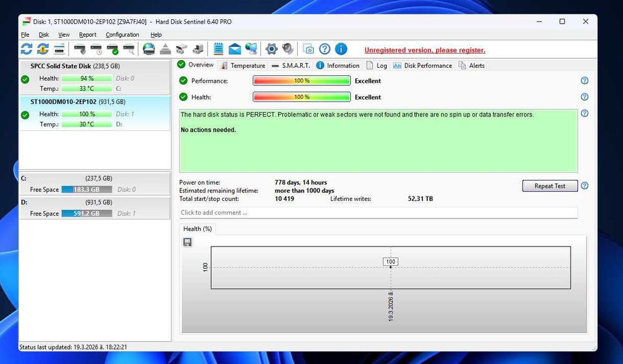Screen dimensions: 623x364
Task: Click the floppy save icon above health graph
Action: click(x=188, y=242)
